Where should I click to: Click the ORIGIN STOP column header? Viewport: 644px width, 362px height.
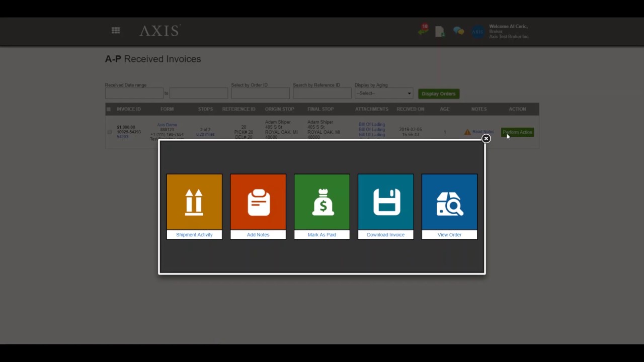(280, 109)
